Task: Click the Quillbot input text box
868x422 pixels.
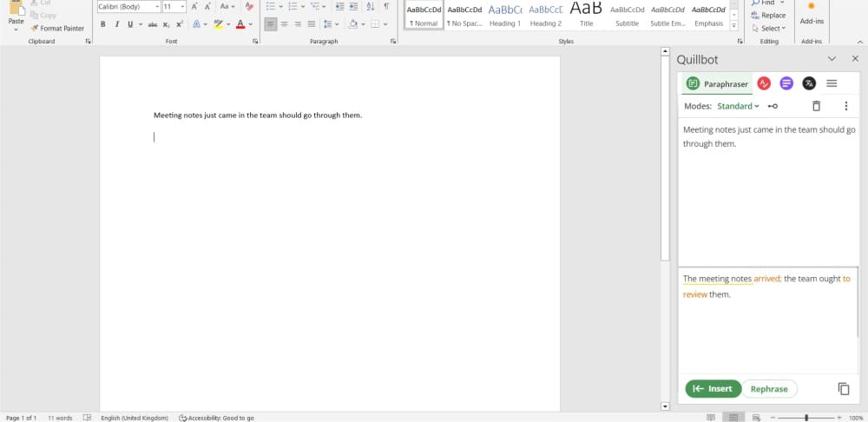Action: (768, 192)
